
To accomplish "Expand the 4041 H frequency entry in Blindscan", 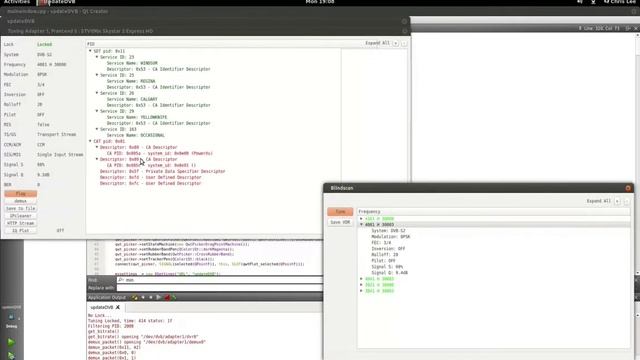I will (x=361, y=279).
